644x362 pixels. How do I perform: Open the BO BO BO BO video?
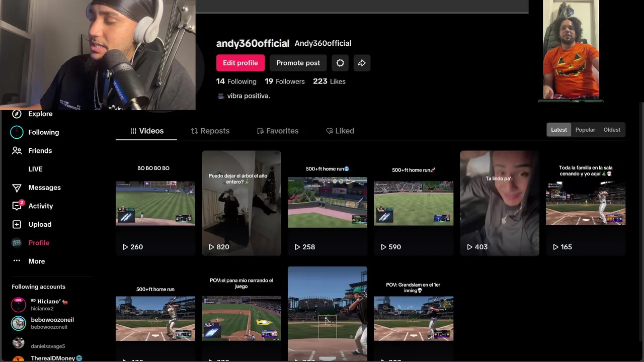coord(155,203)
